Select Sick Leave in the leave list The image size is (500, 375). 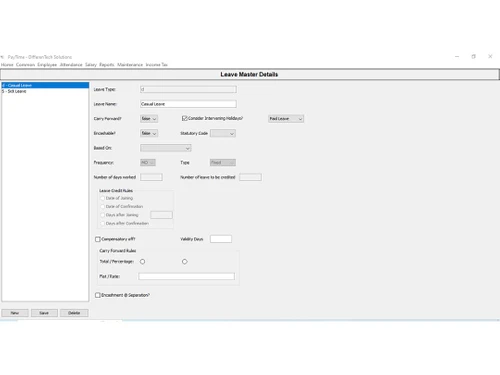[x=45, y=91]
